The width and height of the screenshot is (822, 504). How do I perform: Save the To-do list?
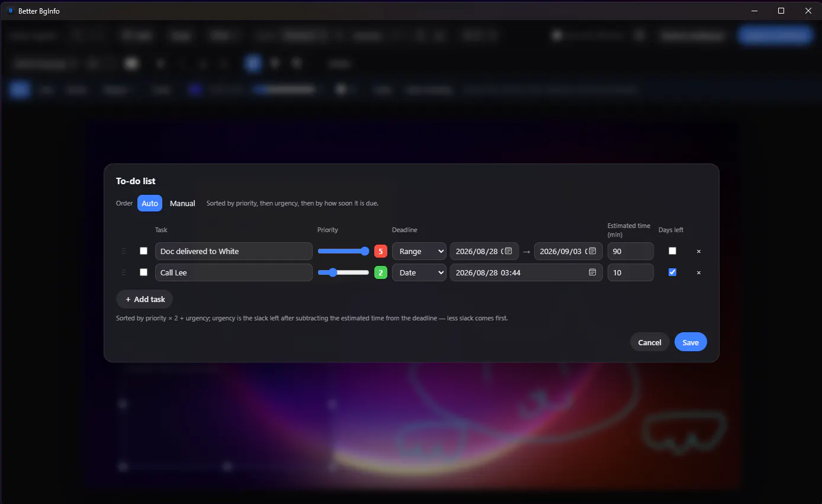(x=691, y=342)
